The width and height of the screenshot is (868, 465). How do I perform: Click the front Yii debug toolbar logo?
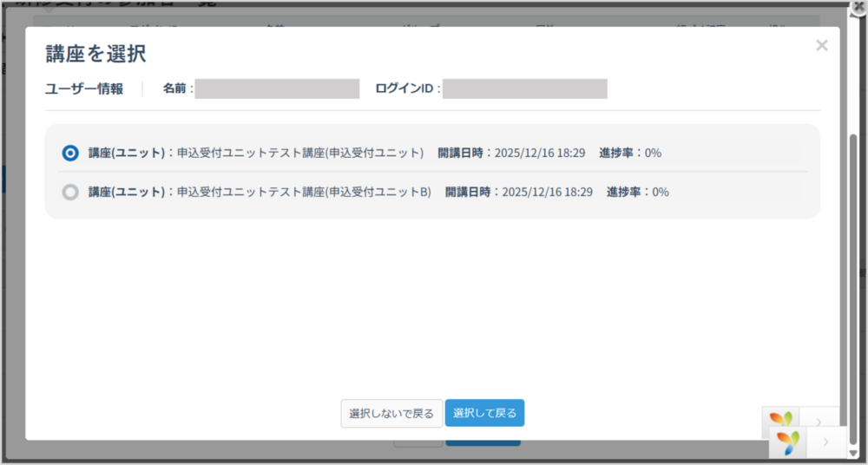click(x=788, y=442)
